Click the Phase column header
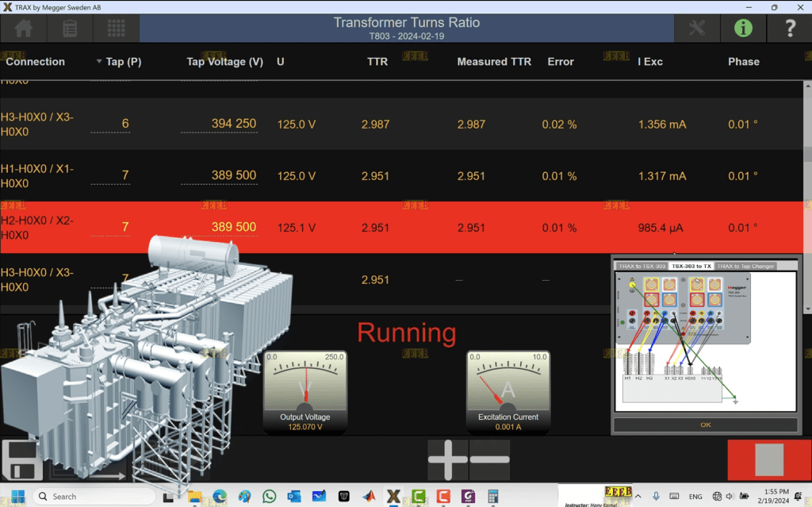 tap(744, 62)
